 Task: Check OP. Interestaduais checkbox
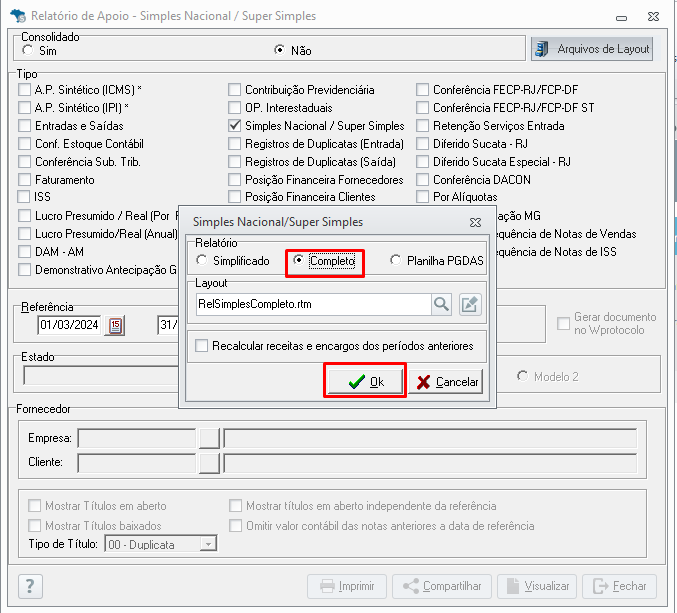click(x=234, y=107)
